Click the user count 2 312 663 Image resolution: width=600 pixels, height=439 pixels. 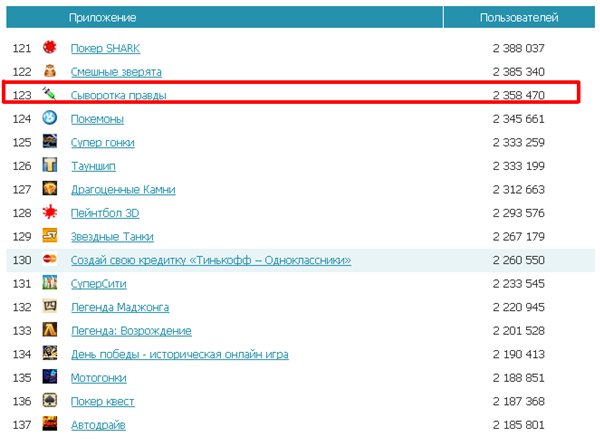518,189
